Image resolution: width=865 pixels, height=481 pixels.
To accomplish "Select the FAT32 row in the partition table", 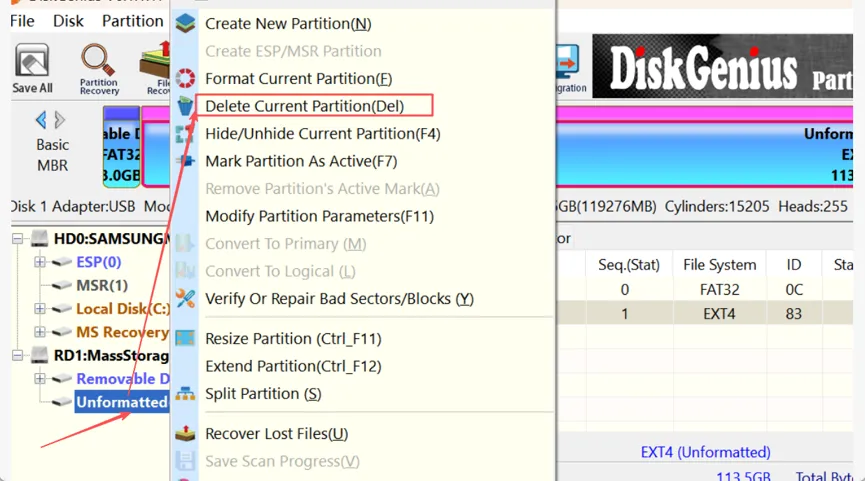I will click(705, 289).
